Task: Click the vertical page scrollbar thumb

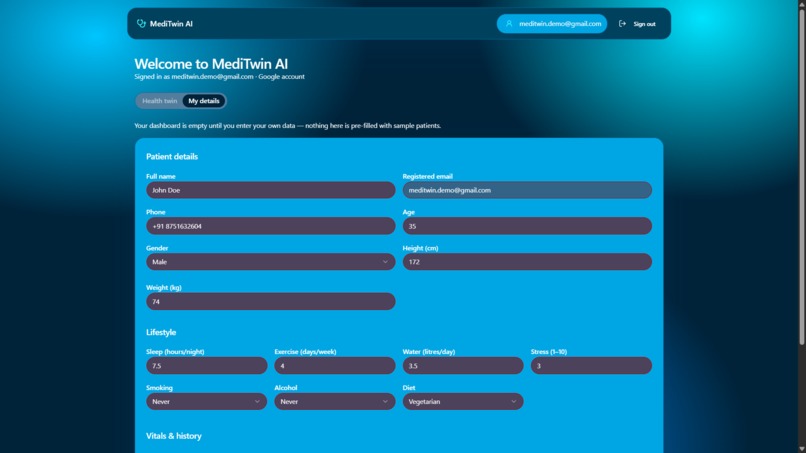Action: point(801,175)
